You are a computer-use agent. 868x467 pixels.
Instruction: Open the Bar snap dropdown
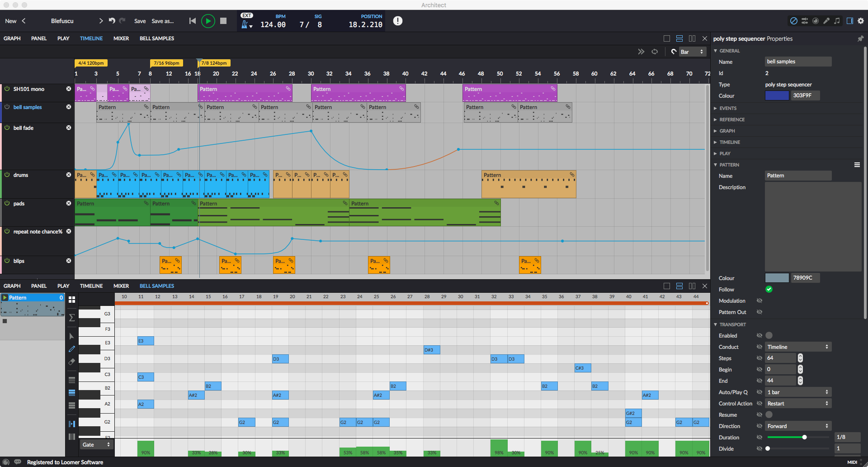click(x=692, y=52)
